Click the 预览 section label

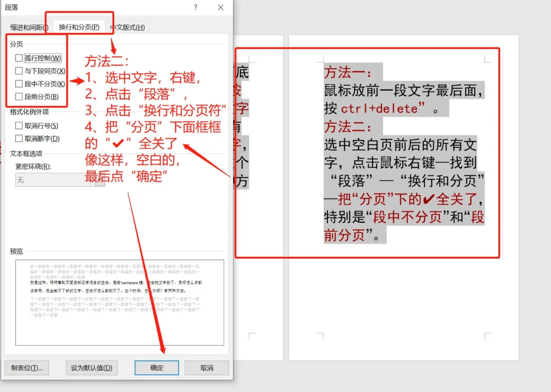coord(16,251)
